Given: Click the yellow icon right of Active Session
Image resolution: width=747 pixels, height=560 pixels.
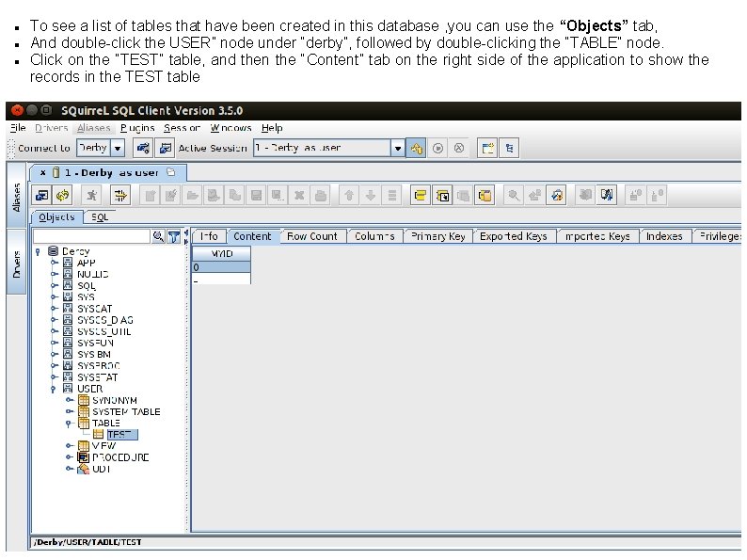Looking at the screenshot, I should click(417, 148).
